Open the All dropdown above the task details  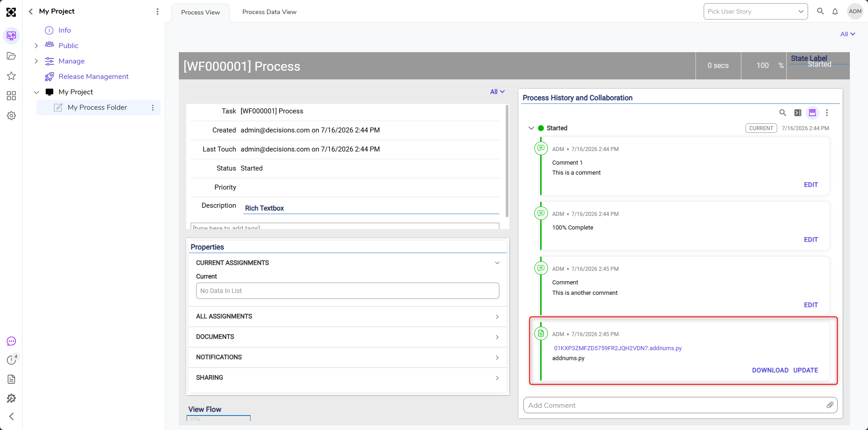[497, 92]
